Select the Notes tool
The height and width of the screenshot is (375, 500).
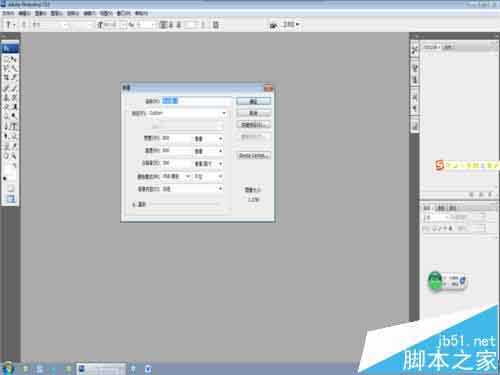point(6,146)
